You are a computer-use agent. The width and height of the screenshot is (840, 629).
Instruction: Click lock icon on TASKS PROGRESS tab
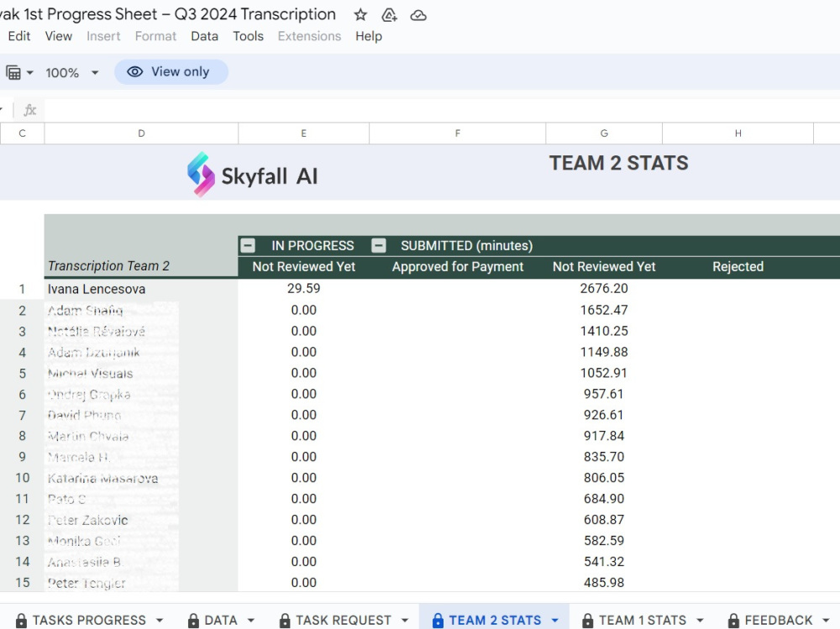[x=21, y=621]
